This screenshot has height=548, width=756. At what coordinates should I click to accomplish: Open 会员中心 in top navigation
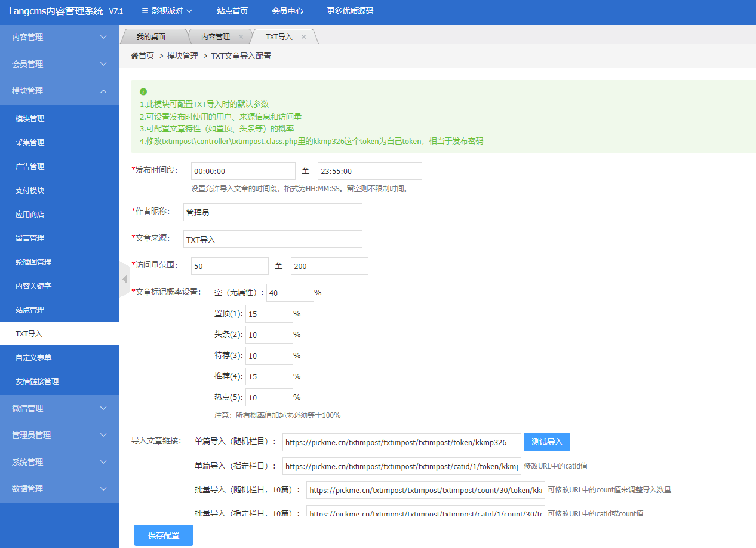click(x=287, y=11)
